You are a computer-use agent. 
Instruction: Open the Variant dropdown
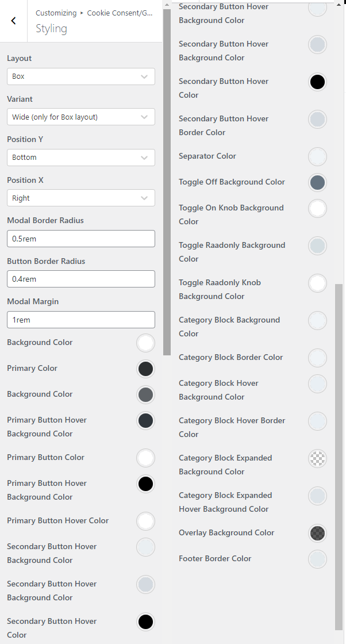[81, 117]
